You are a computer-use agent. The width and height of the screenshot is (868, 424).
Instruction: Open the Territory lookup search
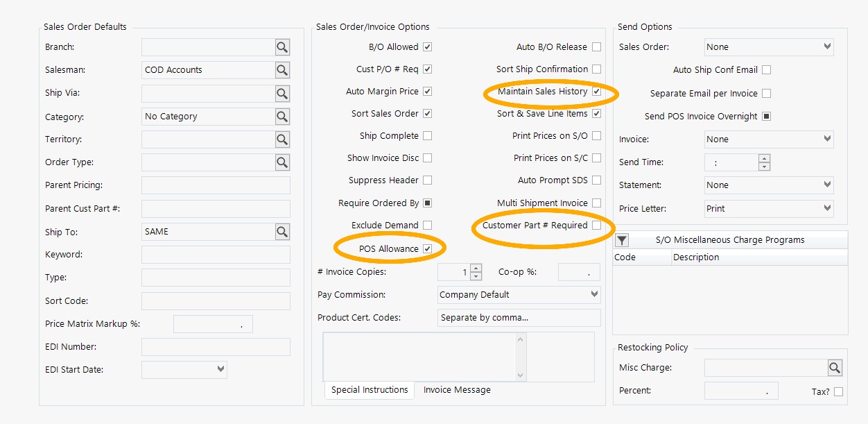281,139
